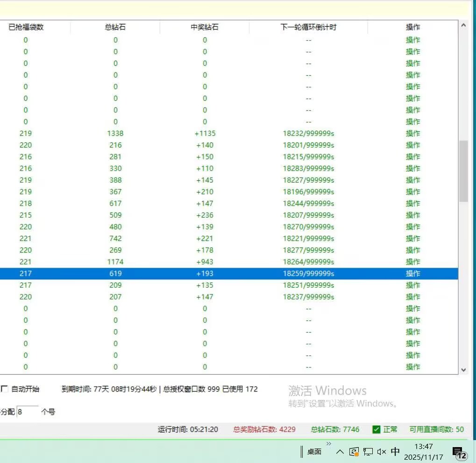Sort by the 中奖钻石 column header
Viewport: 476px width, 463px height.
pos(205,27)
